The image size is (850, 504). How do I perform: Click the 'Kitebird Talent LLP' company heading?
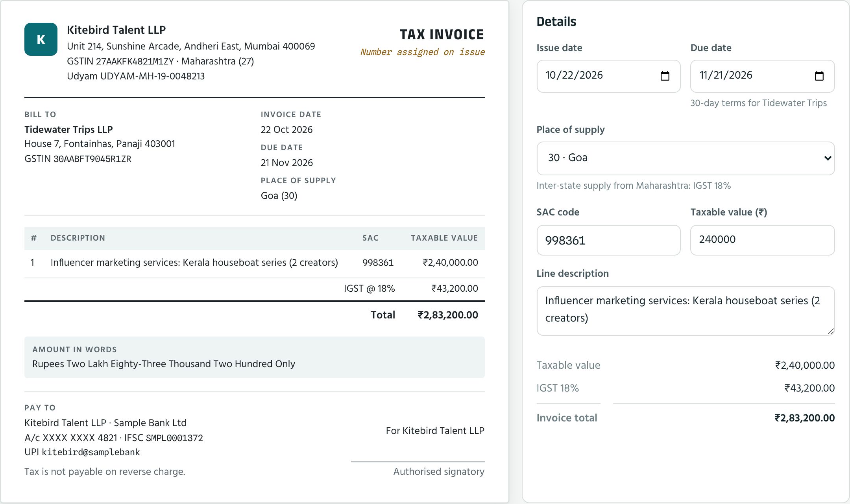[116, 30]
